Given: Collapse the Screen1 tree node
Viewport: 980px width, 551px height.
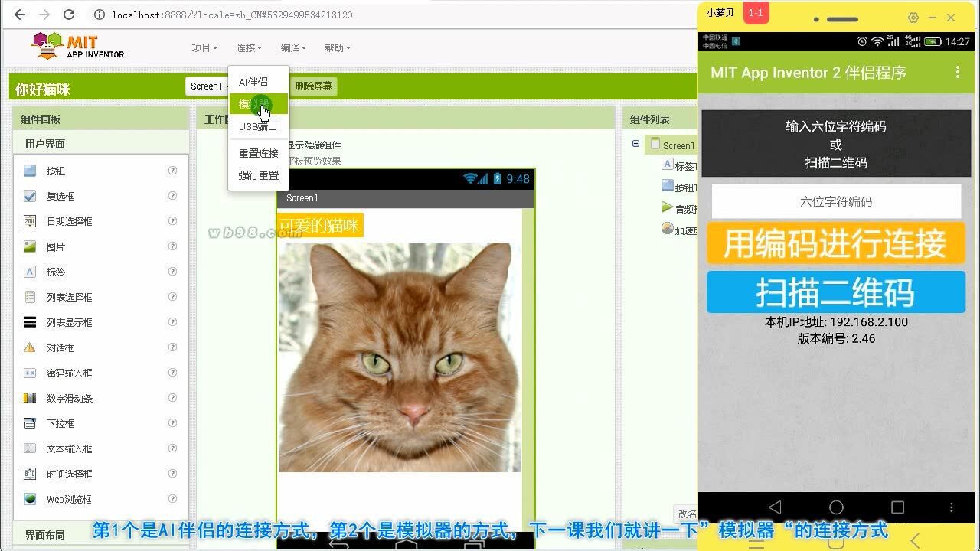Looking at the screenshot, I should point(635,144).
